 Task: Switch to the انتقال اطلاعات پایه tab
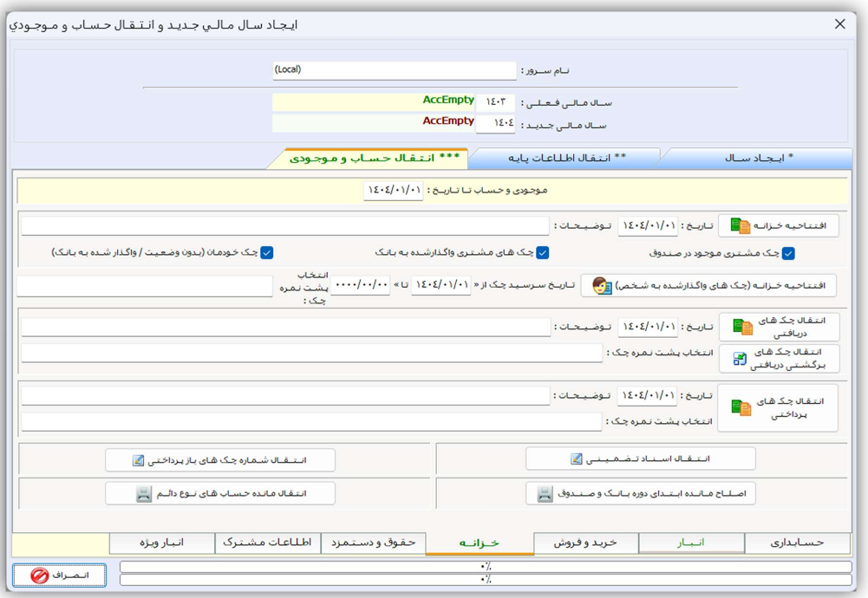click(x=565, y=159)
